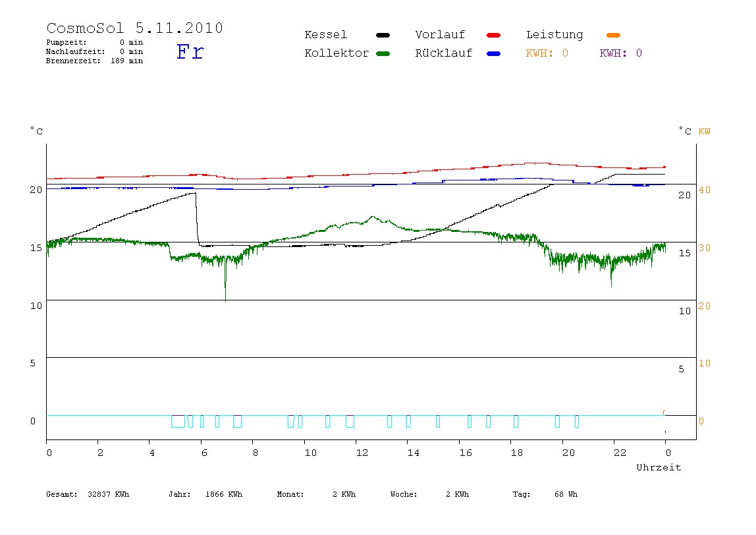
Task: Select the "2 KWh" value beside Monat
Action: [x=344, y=494]
